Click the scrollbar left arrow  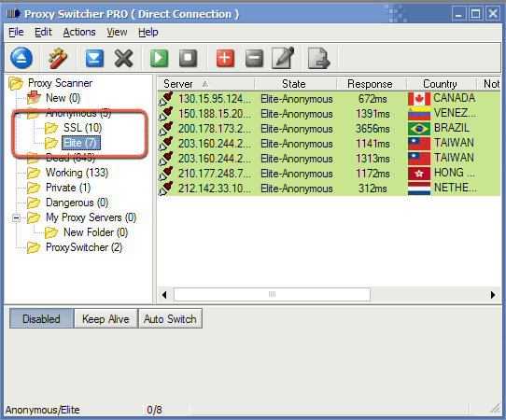point(164,295)
